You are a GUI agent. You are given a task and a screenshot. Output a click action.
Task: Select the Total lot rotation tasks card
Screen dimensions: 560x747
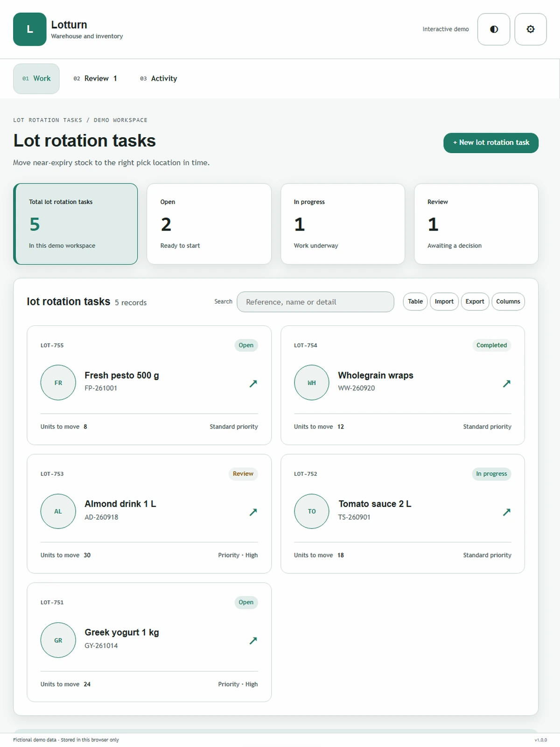click(x=76, y=224)
